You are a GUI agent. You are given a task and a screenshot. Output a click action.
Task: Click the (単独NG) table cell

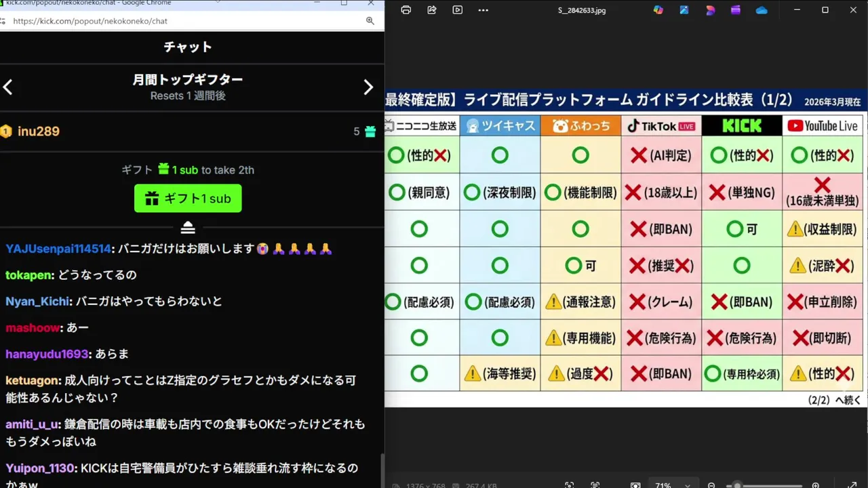point(742,192)
